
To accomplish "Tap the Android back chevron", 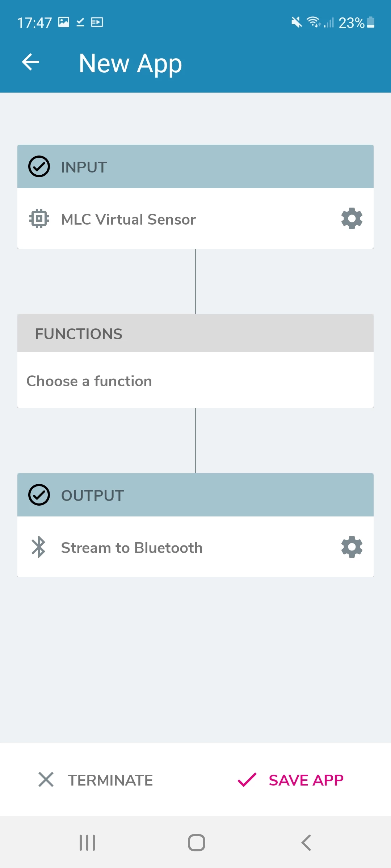I will [x=306, y=843].
